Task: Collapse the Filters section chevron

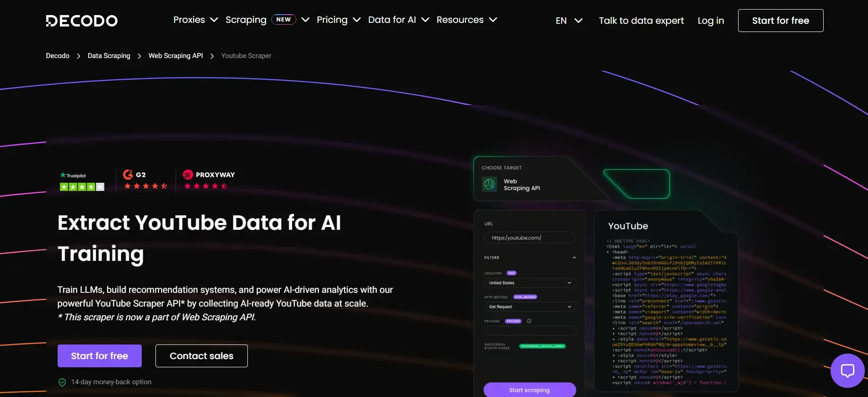Action: point(574,258)
